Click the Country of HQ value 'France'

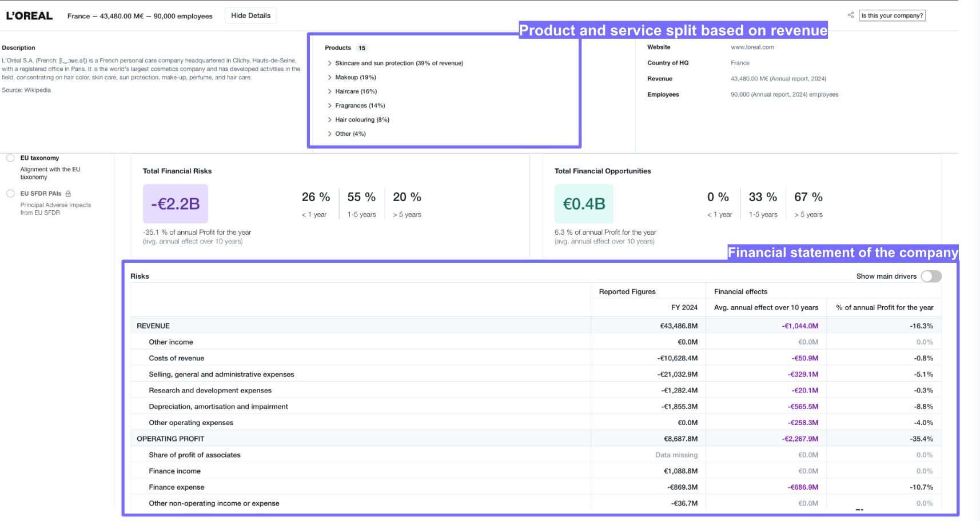click(x=740, y=63)
